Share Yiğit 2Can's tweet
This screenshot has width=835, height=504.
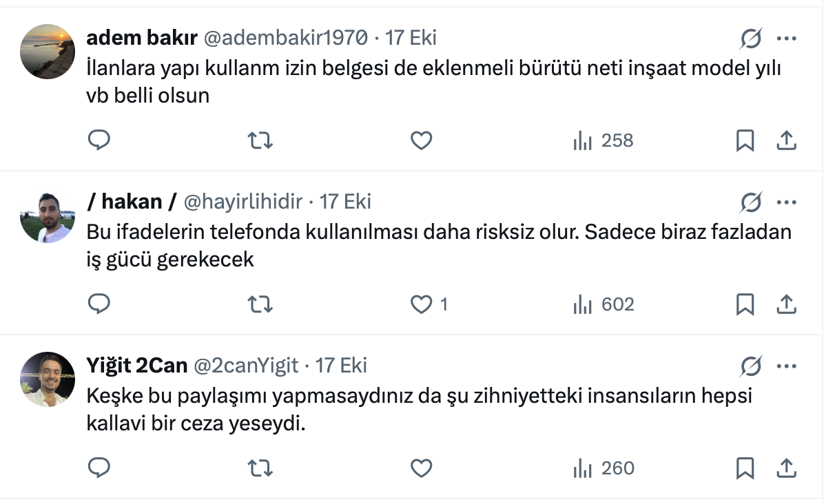786,468
